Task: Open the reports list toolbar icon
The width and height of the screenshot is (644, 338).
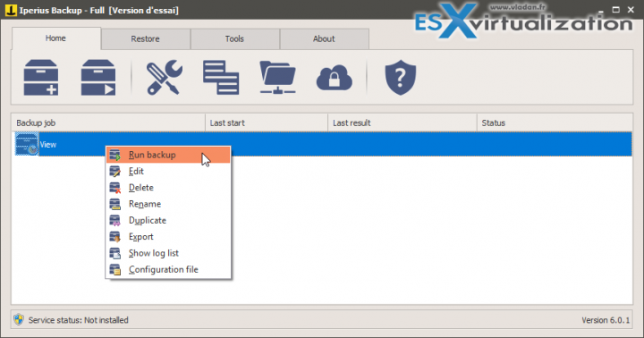Action: tap(221, 78)
